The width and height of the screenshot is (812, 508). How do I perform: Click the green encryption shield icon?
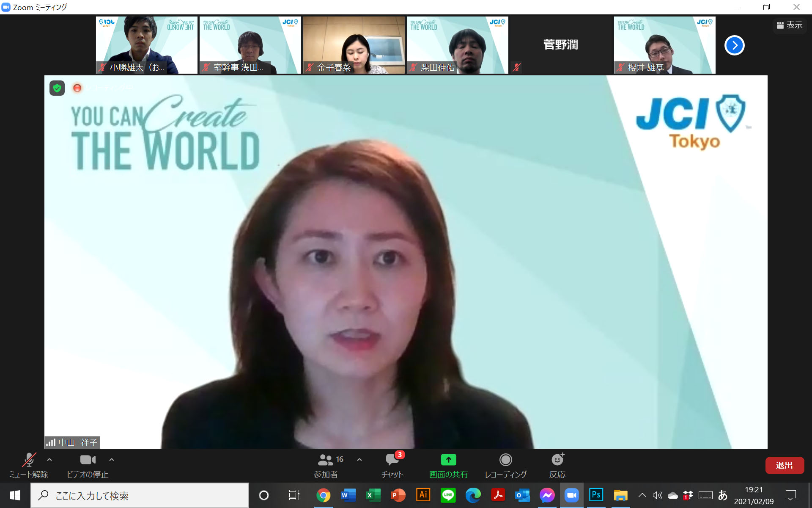pos(57,88)
